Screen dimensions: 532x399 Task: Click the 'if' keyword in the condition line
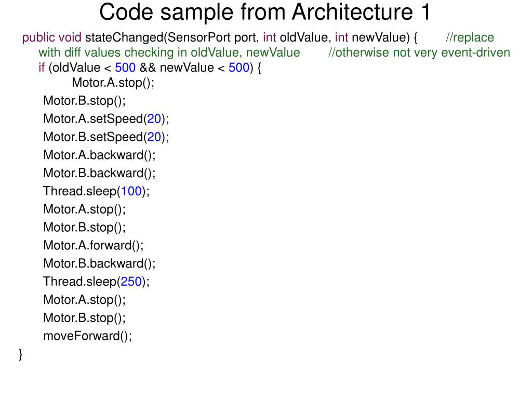42,68
